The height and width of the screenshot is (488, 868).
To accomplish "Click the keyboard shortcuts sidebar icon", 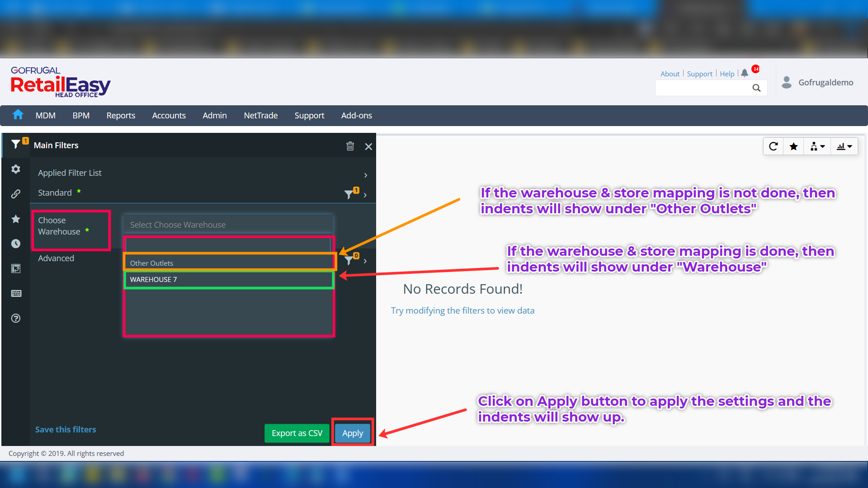I will (x=16, y=293).
